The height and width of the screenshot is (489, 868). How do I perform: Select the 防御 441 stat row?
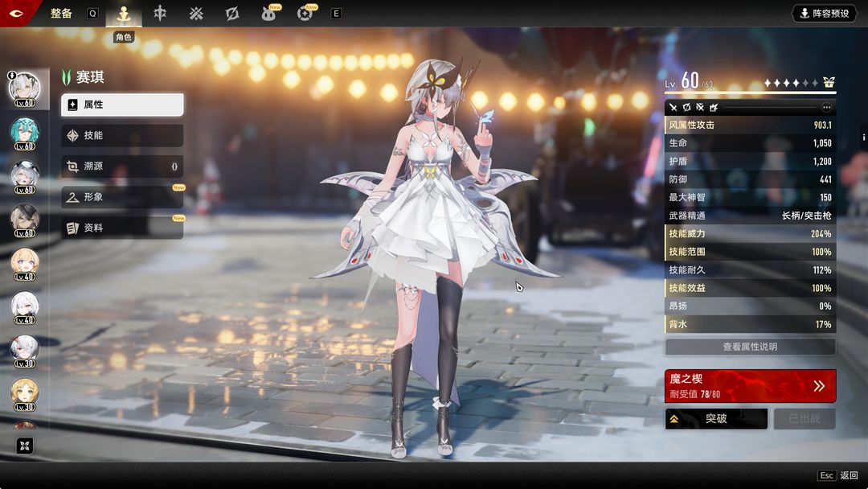click(750, 179)
